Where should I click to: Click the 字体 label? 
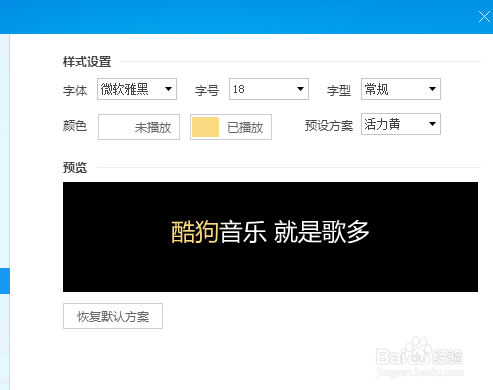(x=75, y=91)
